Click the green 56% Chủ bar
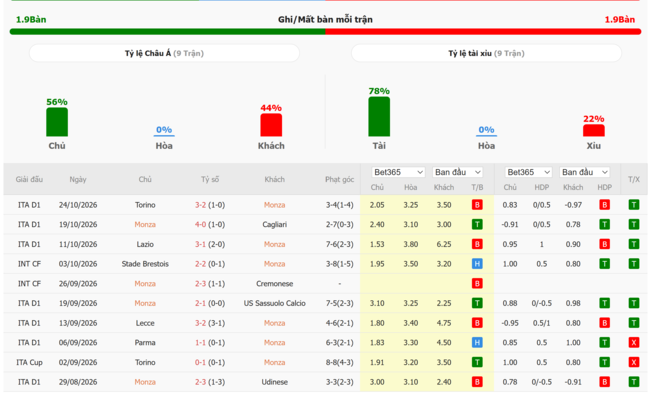The image size is (650, 393). coord(57,122)
